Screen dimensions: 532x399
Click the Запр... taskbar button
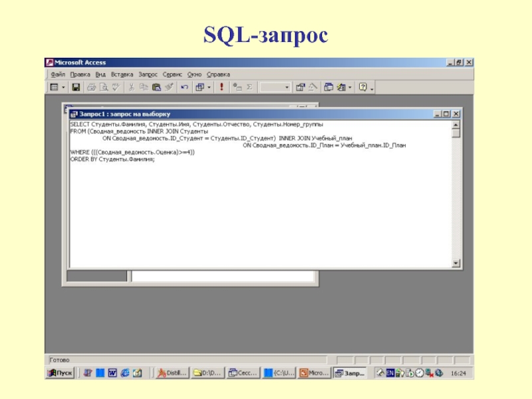[350, 373]
